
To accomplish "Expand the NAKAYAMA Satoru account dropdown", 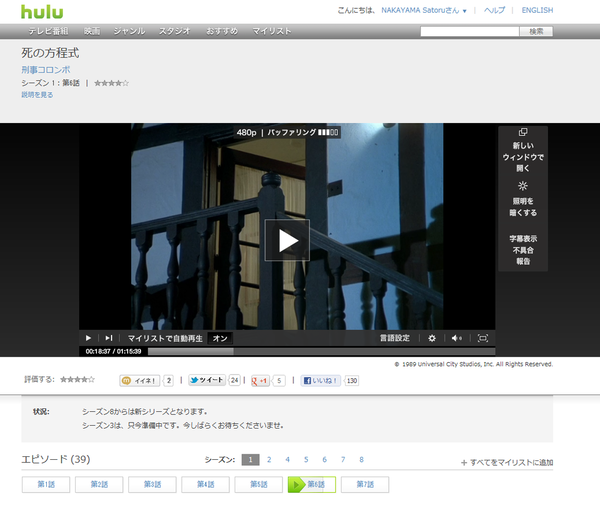I will [x=424, y=10].
